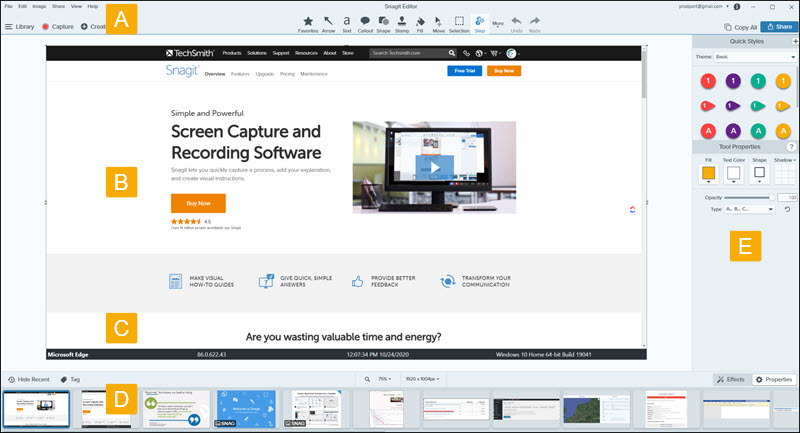
Task: Select the Callout tool
Action: tap(365, 24)
